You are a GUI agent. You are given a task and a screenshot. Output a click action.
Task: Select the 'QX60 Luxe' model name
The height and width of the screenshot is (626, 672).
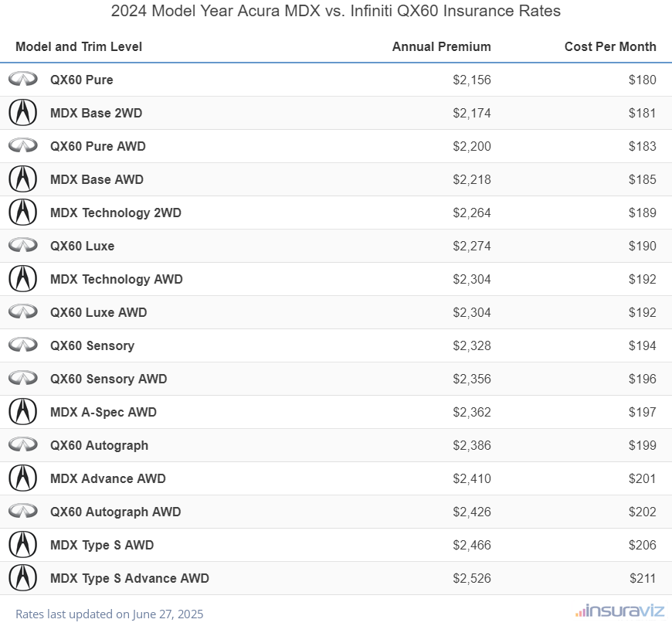pos(83,246)
